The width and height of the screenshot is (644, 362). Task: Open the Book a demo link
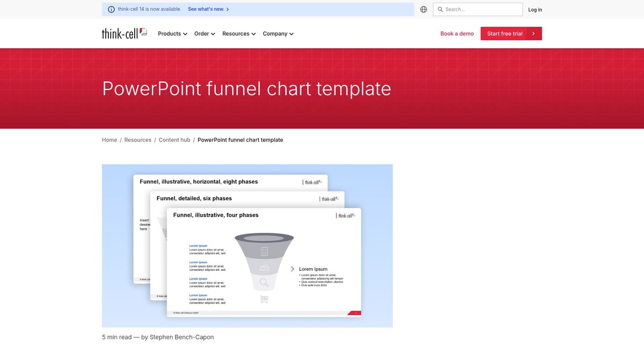(x=457, y=33)
